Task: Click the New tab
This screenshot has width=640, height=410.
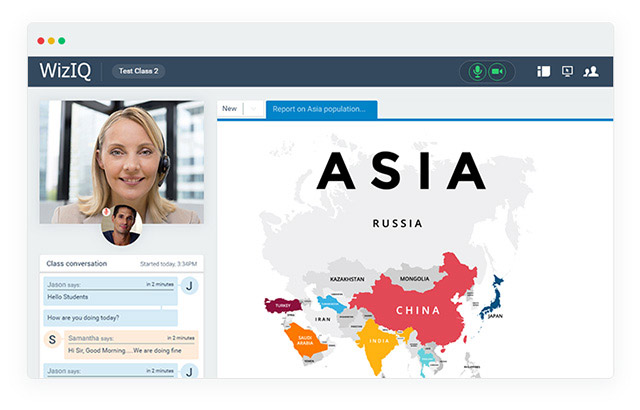Action: point(230,109)
